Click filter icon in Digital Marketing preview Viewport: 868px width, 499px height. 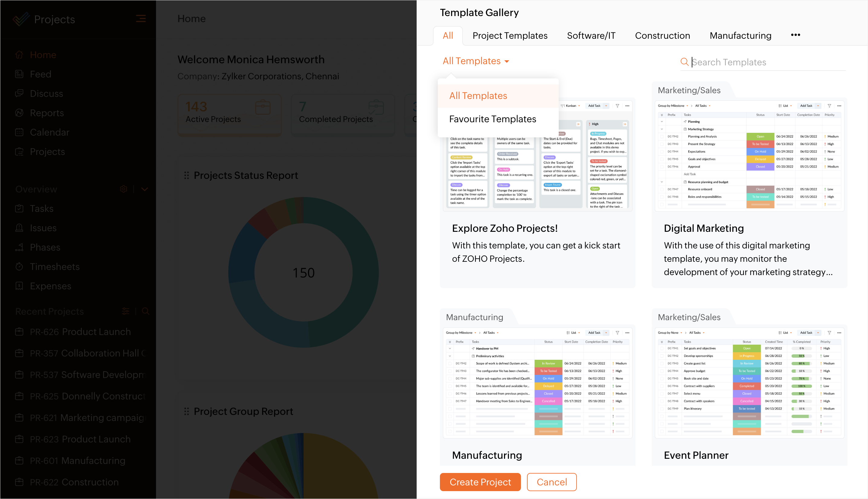point(829,106)
